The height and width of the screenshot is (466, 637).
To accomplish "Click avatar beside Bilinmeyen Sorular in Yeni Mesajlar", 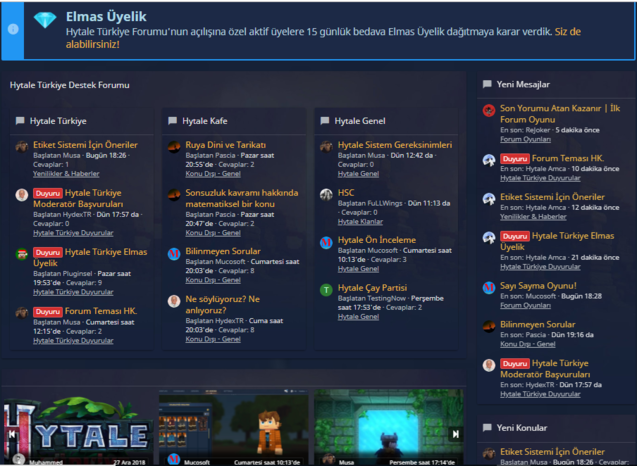I will coord(489,326).
